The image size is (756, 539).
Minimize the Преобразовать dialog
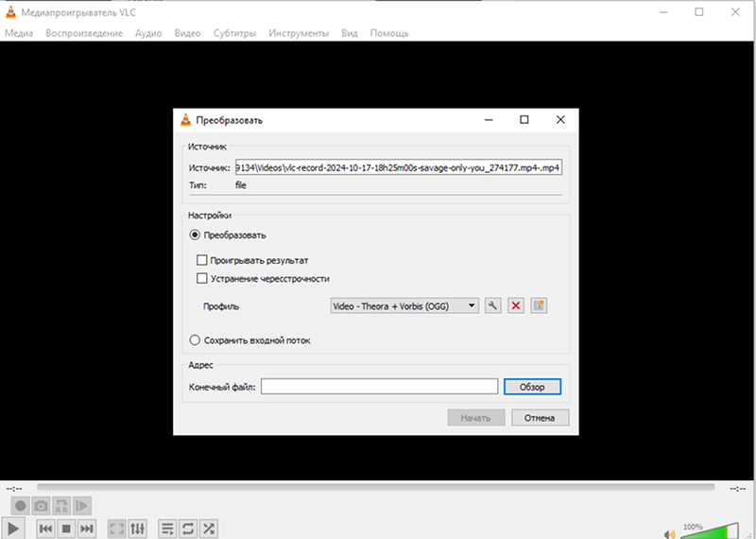coord(489,120)
